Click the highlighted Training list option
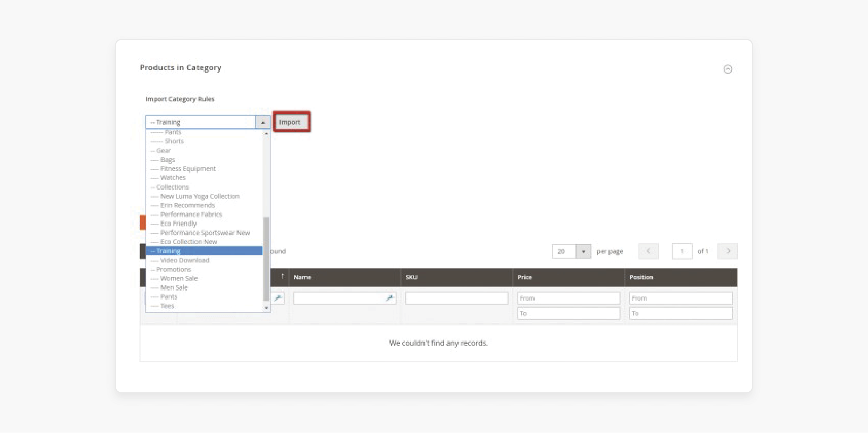Viewport: 868px width, 433px height. tap(204, 251)
